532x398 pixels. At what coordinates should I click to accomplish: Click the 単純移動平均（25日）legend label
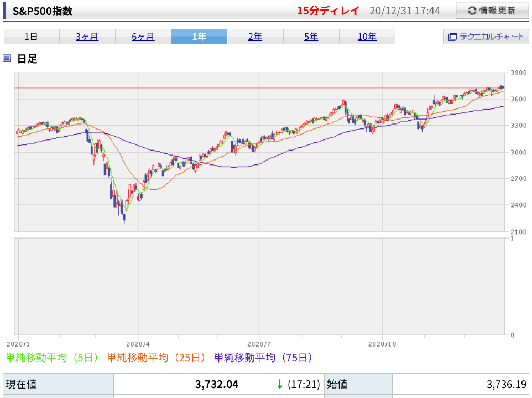point(156,358)
